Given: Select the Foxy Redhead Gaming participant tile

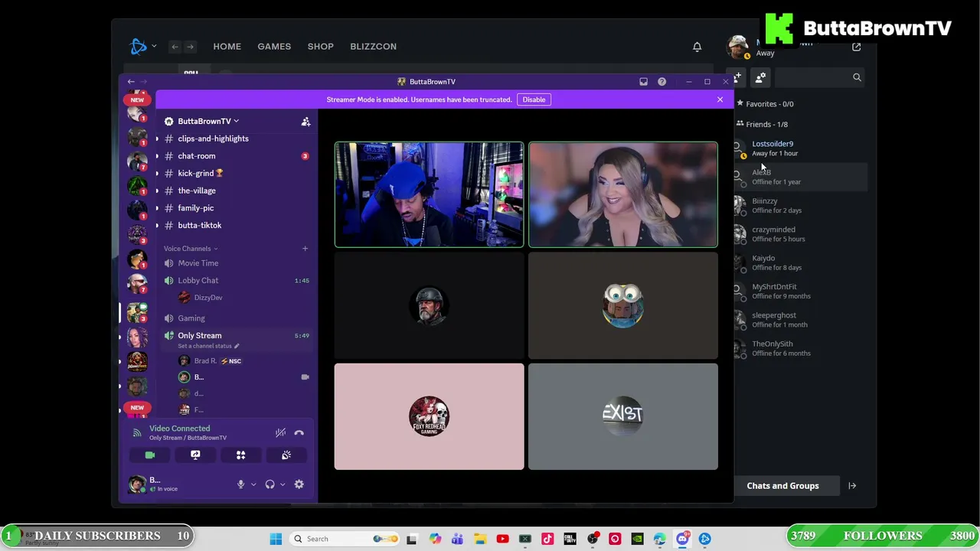Looking at the screenshot, I should click(429, 416).
